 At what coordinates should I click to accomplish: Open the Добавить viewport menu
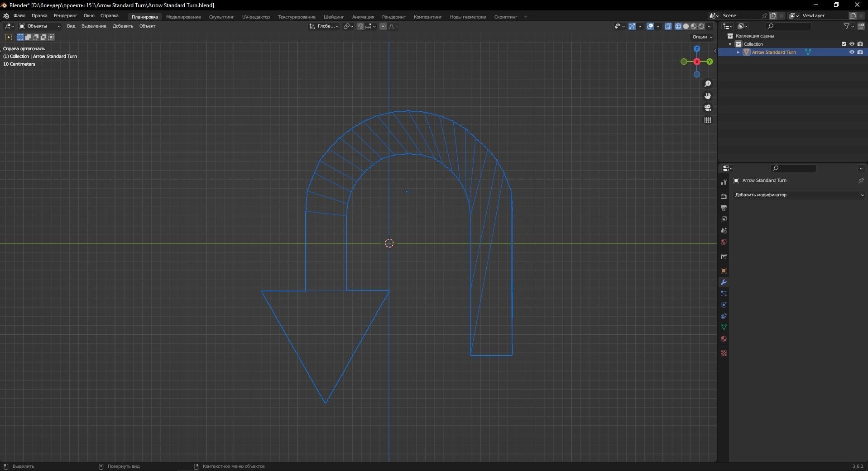point(123,26)
